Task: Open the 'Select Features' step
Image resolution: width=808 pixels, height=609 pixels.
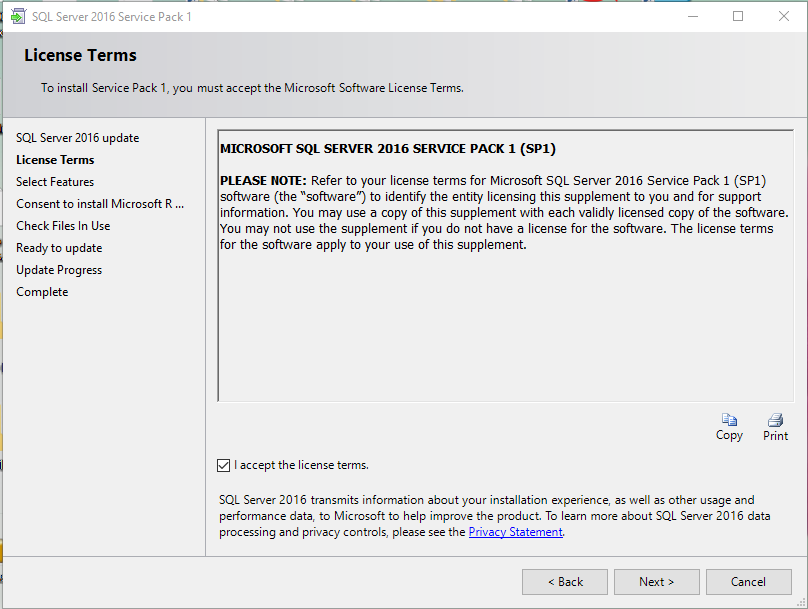Action: pyautogui.click(x=54, y=181)
